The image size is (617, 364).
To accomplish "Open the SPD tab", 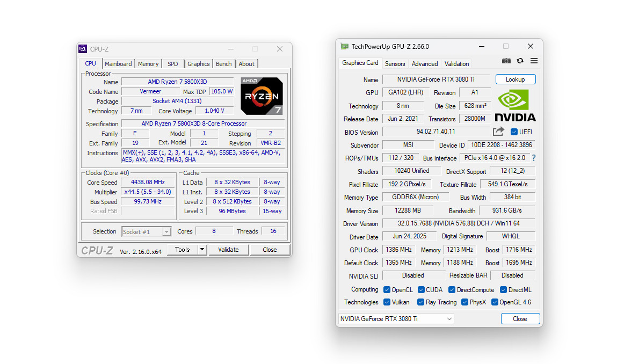I will click(173, 64).
